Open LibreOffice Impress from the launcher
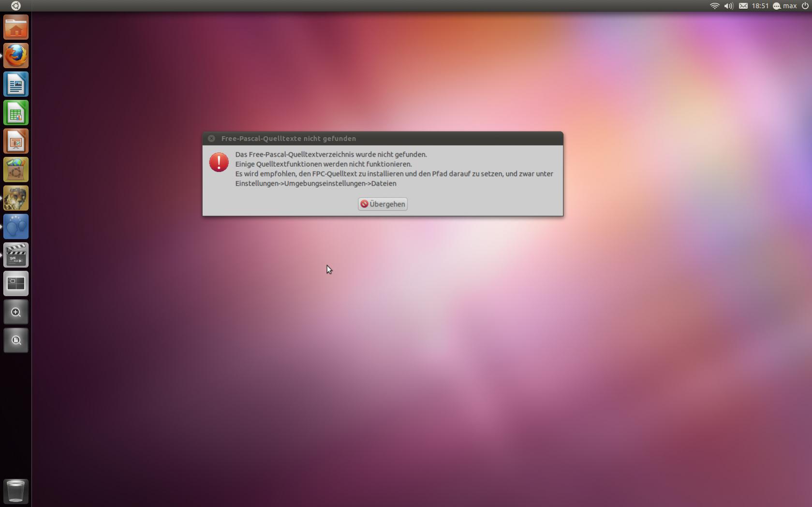The width and height of the screenshot is (812, 507). (x=16, y=141)
